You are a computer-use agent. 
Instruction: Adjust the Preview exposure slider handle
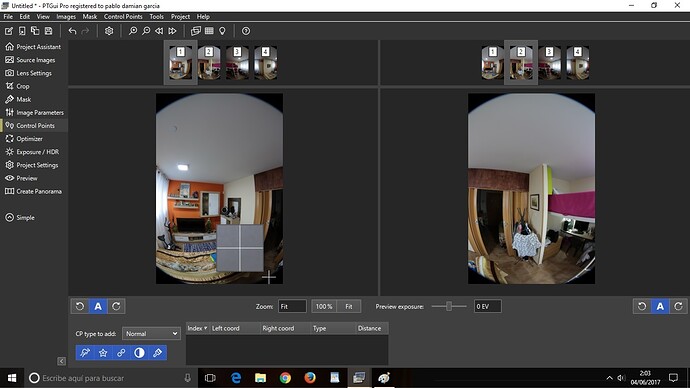pos(449,306)
